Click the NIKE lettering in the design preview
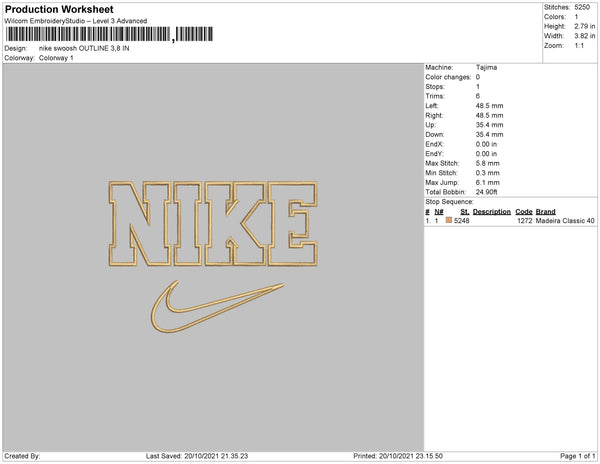This screenshot has width=600, height=464. (x=213, y=224)
